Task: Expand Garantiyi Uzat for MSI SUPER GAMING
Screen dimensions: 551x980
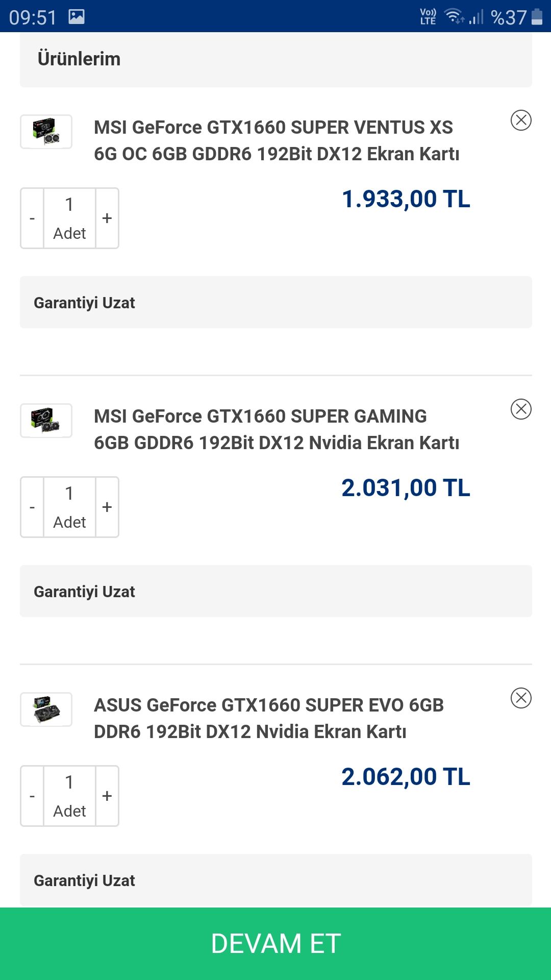Action: [x=275, y=592]
